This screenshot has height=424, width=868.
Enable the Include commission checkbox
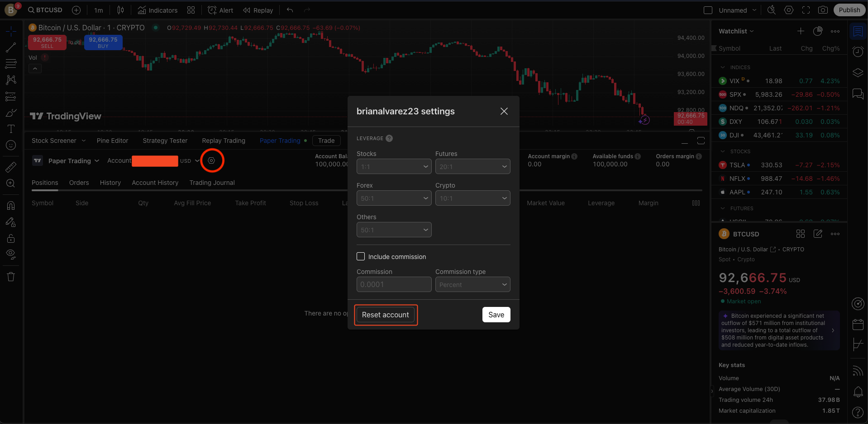pyautogui.click(x=361, y=256)
